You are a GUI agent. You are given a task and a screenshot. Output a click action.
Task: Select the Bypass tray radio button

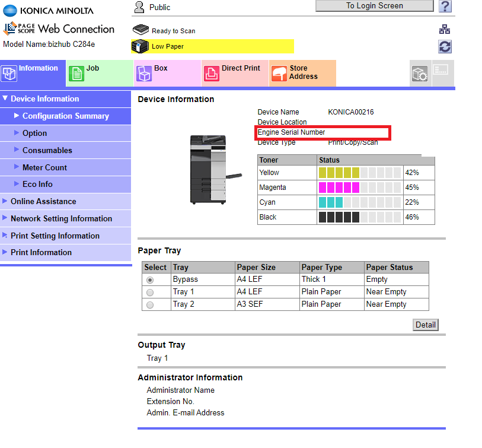(x=155, y=279)
